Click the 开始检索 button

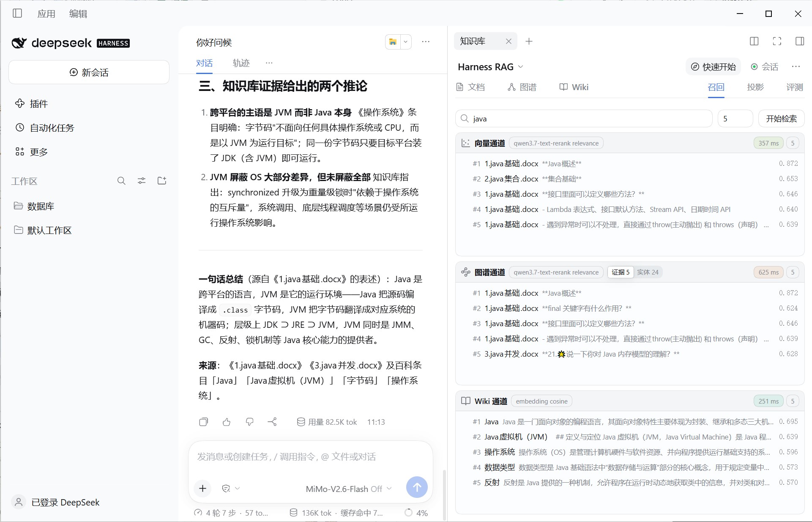pyautogui.click(x=781, y=118)
